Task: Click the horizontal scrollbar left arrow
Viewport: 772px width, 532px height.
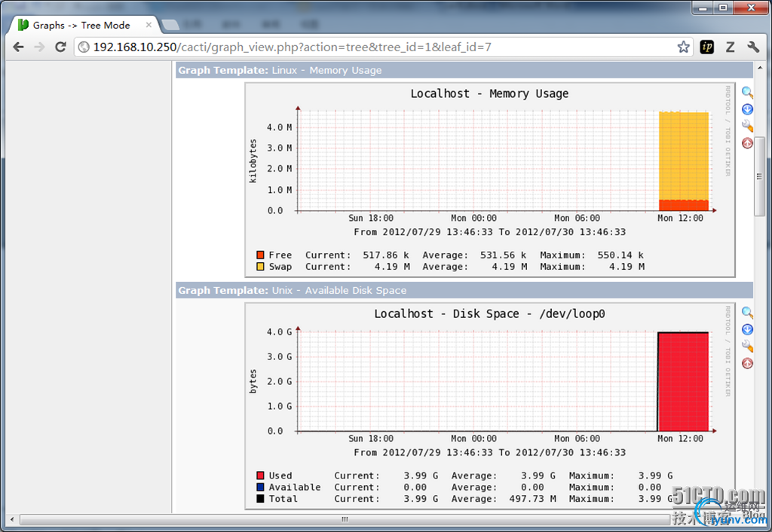Action: [12, 519]
